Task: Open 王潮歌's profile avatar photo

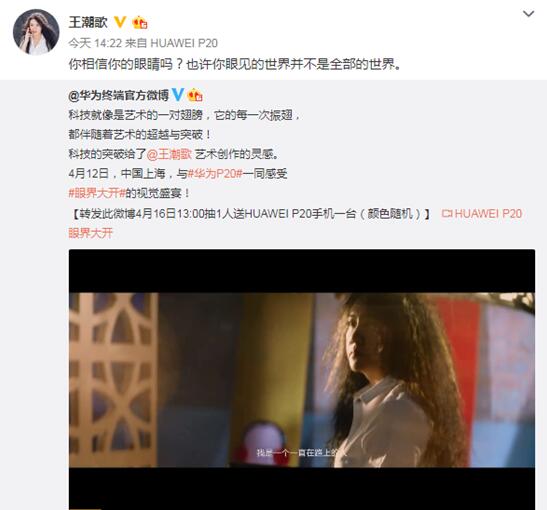Action: tap(36, 32)
